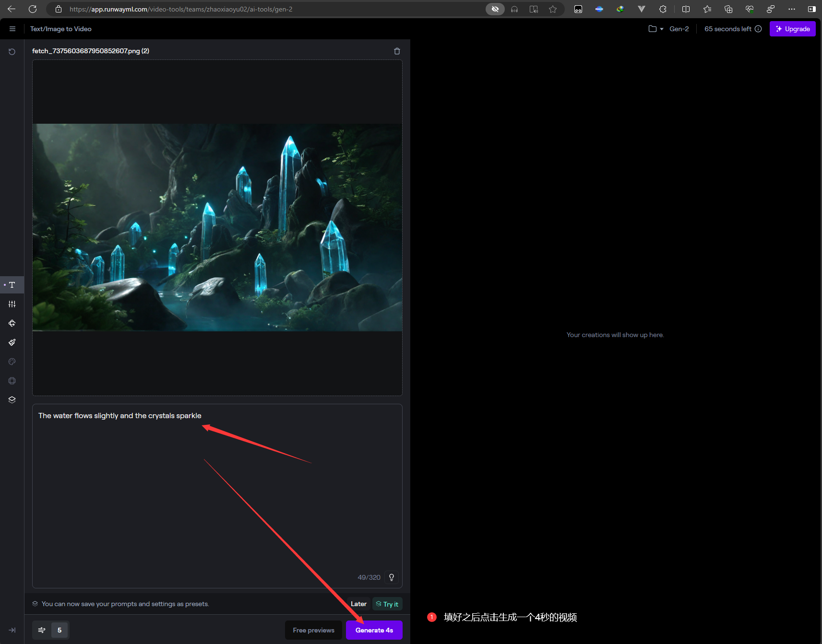
Task: Click the fetch_7375603687950852607.png file name
Action: pos(91,51)
